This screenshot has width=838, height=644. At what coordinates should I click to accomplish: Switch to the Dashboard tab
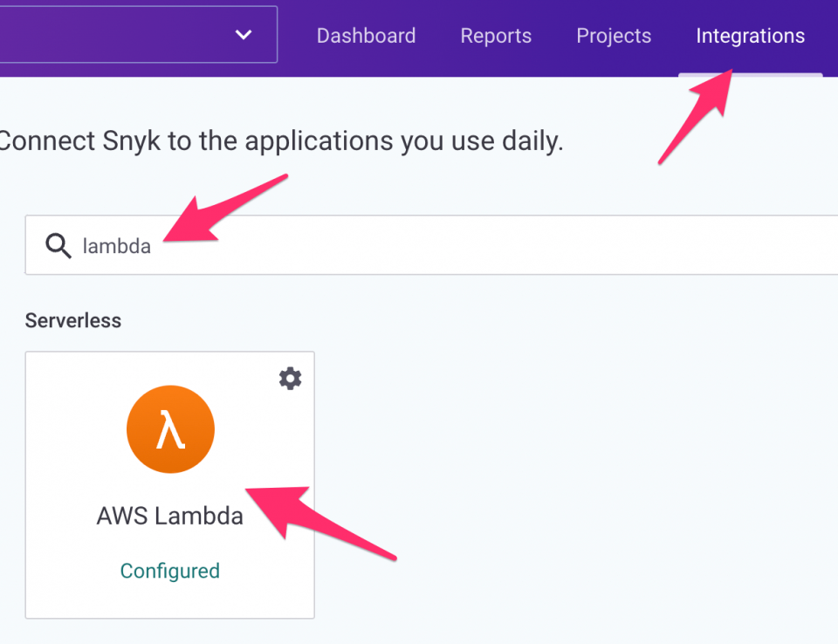(x=366, y=36)
